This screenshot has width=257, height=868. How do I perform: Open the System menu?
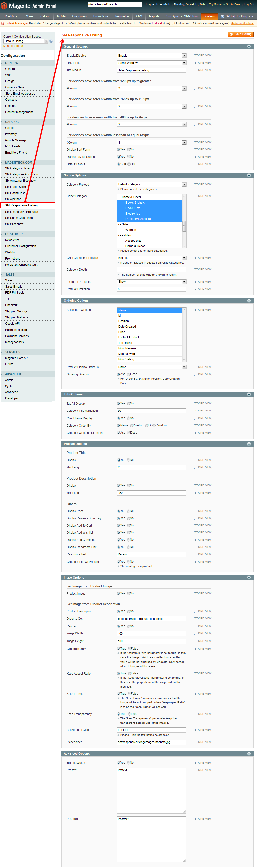tap(210, 16)
